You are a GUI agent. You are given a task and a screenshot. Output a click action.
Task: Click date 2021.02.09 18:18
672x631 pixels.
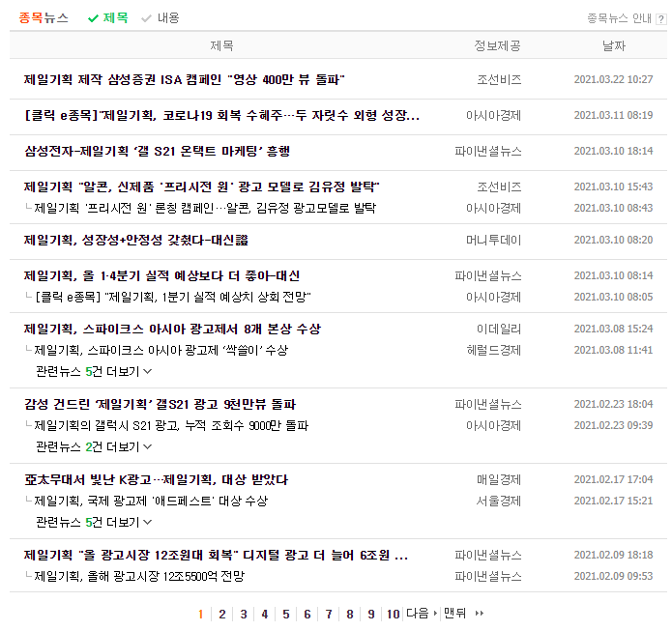613,556
